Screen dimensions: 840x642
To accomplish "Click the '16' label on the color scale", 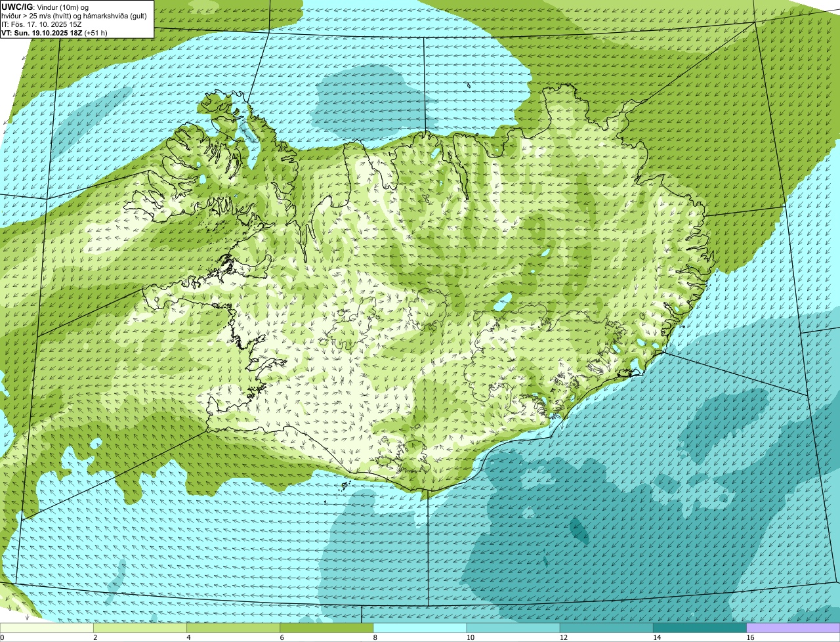I will coord(750,637).
